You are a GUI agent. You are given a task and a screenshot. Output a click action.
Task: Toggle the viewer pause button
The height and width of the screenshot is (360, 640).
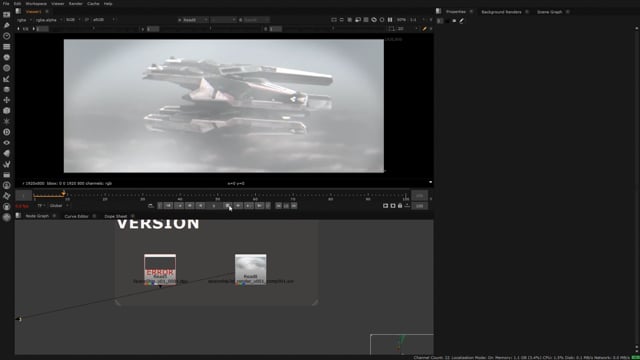[x=390, y=20]
